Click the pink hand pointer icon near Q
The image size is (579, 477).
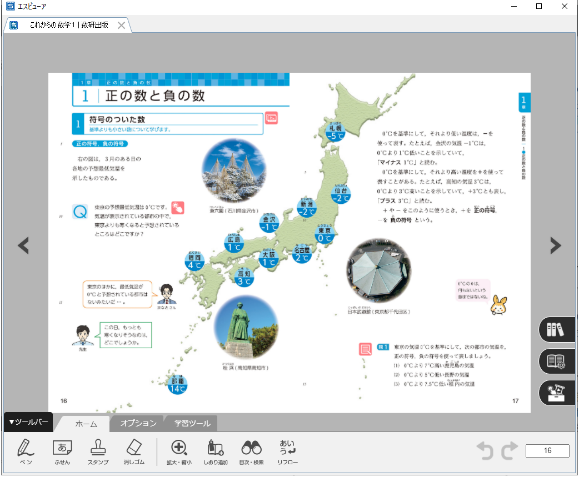tap(178, 207)
